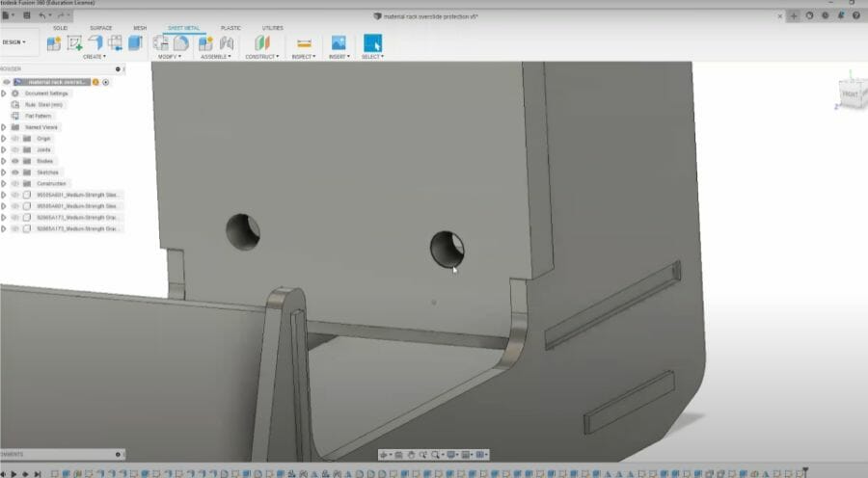The height and width of the screenshot is (478, 868).
Task: Switch to the SOLID tab
Action: tap(61, 28)
